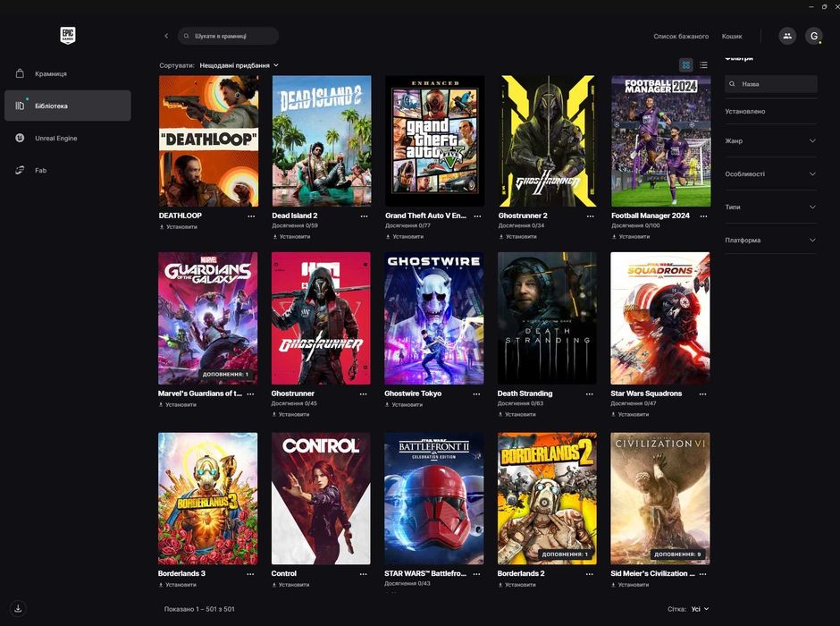Expand the Жанр filter
Screen dimensions: 840x626
[x=771, y=141]
